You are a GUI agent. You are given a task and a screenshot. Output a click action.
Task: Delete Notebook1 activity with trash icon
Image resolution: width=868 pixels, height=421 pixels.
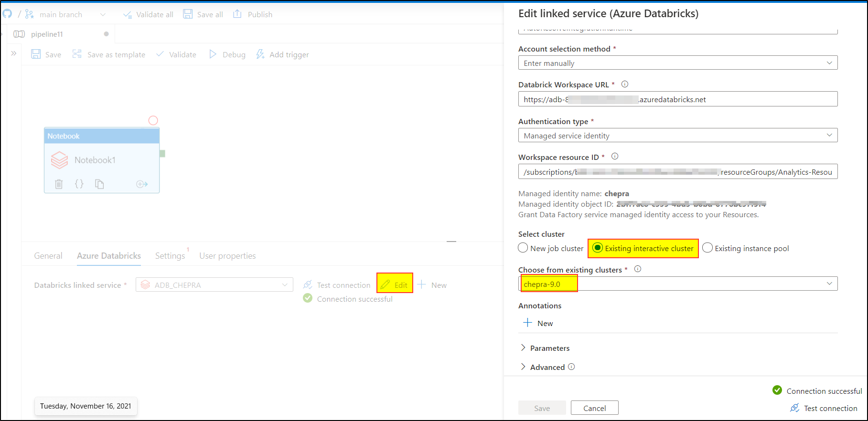click(59, 184)
